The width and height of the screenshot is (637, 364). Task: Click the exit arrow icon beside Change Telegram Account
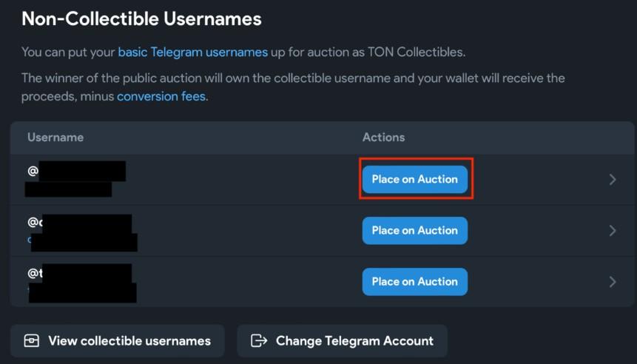tap(259, 340)
